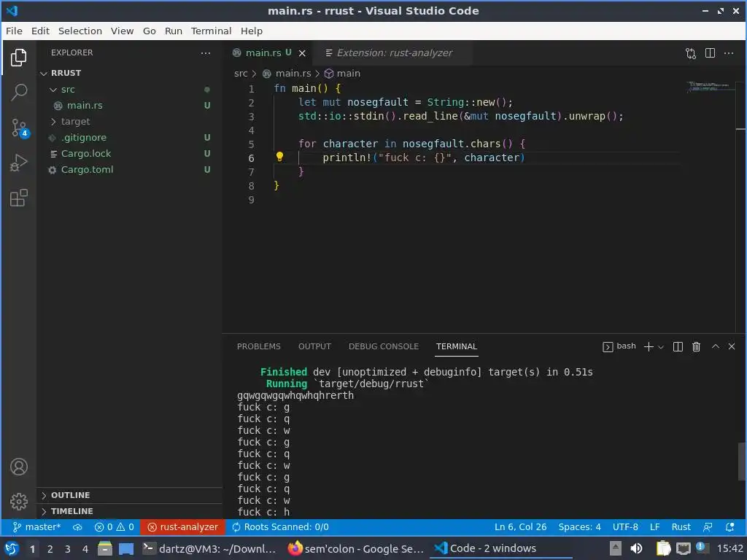Split the terminal panel
Screen dimensions: 747x560
[678, 346]
